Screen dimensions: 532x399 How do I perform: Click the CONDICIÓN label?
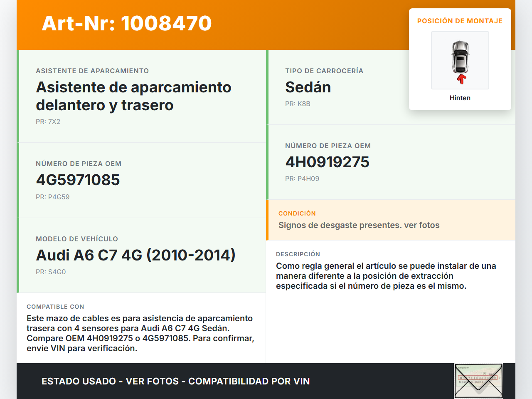point(297,213)
